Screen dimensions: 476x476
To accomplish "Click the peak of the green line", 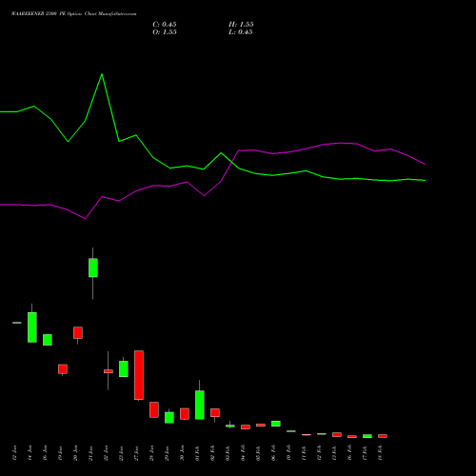I will point(102,74).
